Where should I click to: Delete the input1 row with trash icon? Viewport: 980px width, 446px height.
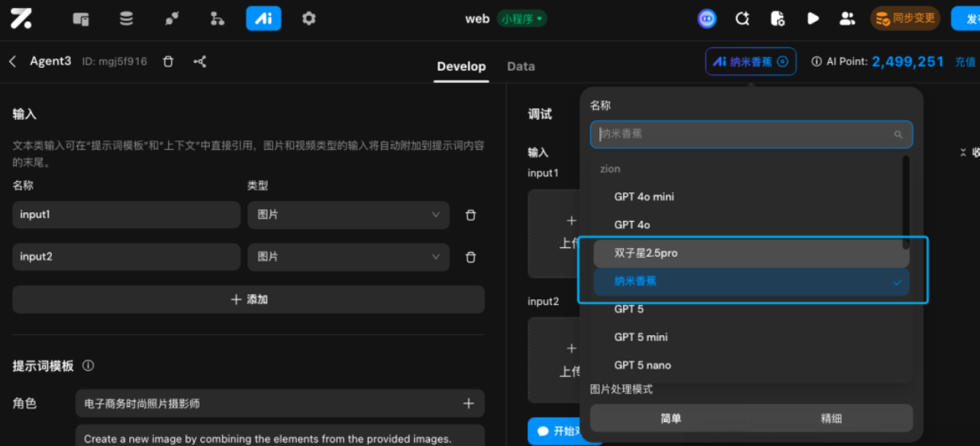pyautogui.click(x=471, y=215)
